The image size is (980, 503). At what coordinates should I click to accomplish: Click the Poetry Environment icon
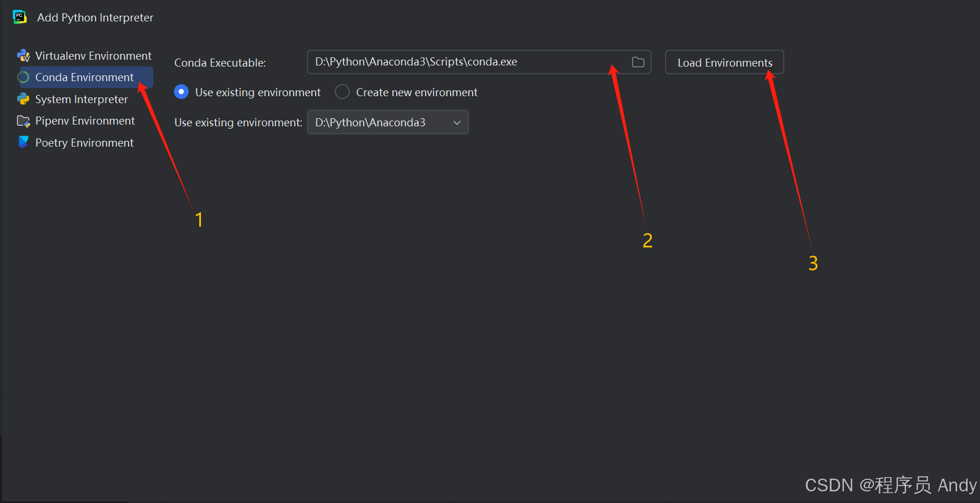(x=23, y=142)
